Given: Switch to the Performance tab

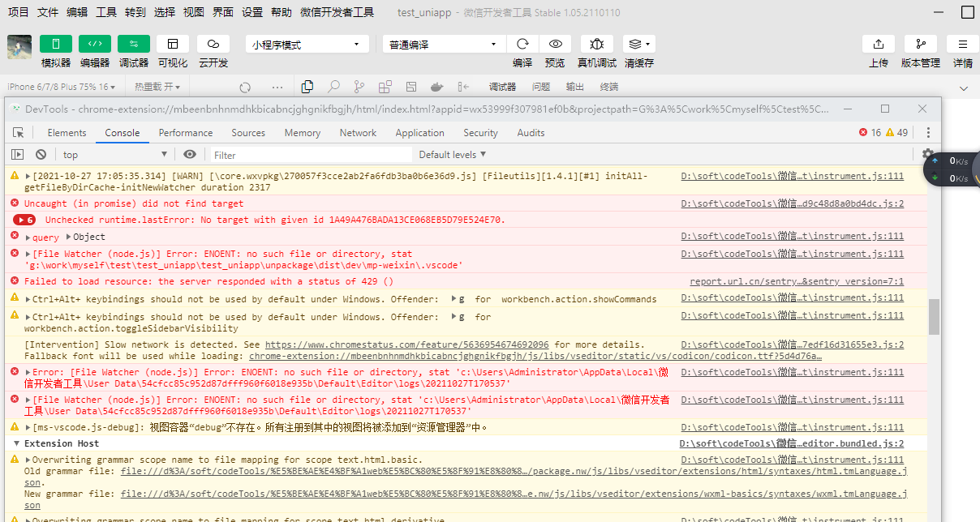Looking at the screenshot, I should tap(186, 133).
